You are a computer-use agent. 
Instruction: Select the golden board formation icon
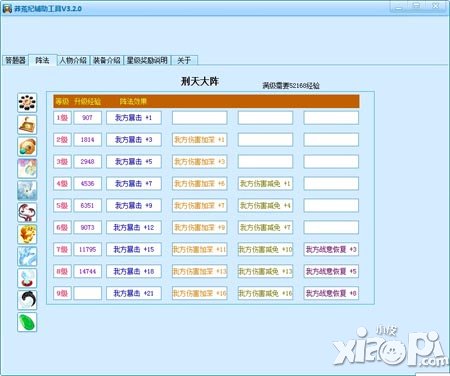point(27,125)
